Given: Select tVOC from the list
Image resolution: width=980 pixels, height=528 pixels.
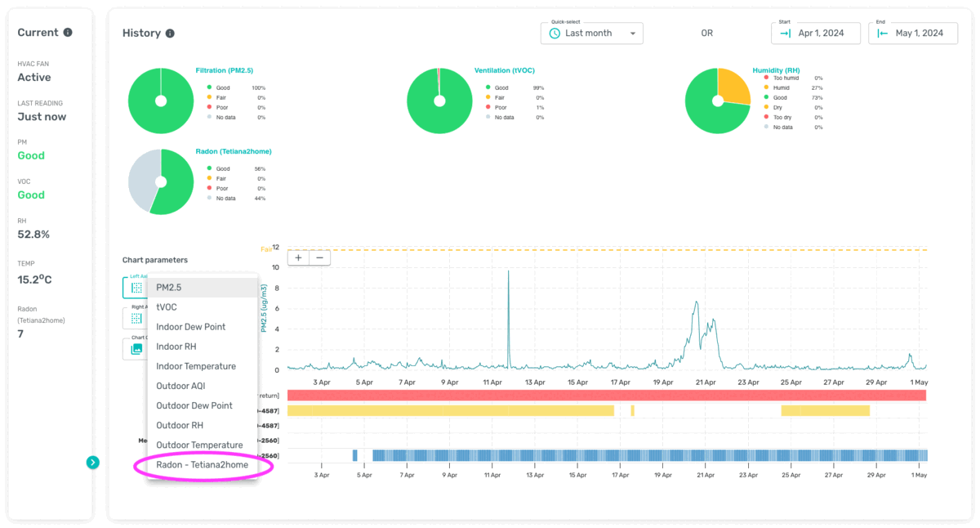Looking at the screenshot, I should pos(203,307).
